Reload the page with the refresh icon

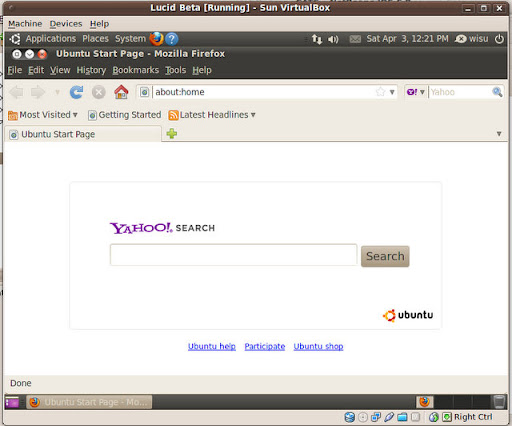[x=76, y=92]
